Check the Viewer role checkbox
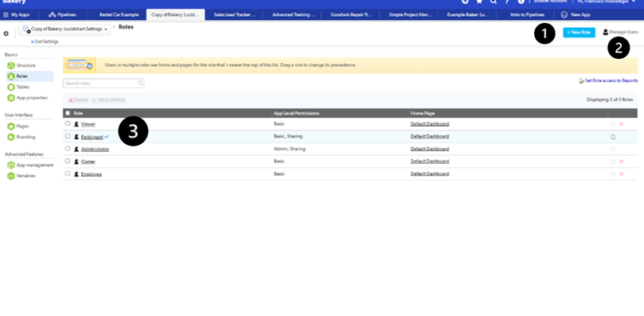The height and width of the screenshot is (316, 644). [x=68, y=123]
